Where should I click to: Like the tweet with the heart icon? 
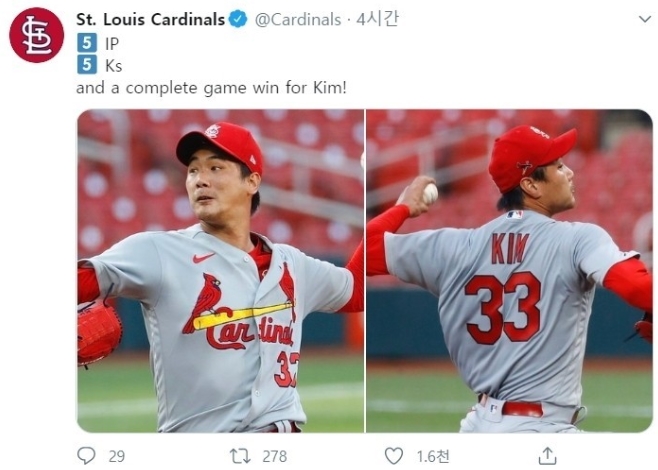pyautogui.click(x=394, y=456)
